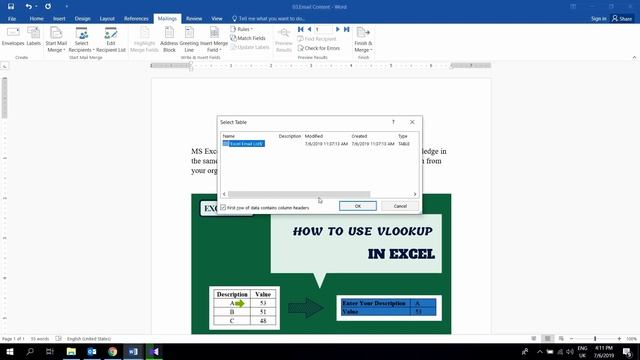Open the Start Mail Merge menu

pyautogui.click(x=56, y=40)
